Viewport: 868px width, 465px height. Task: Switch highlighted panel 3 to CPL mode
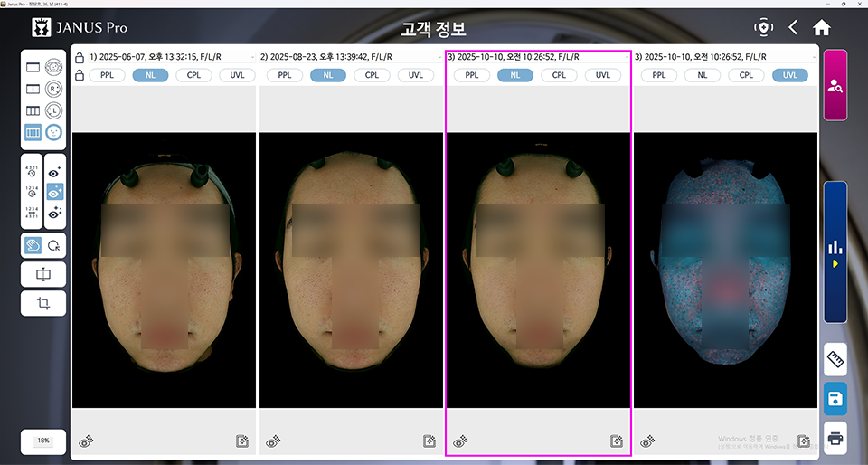coord(559,75)
